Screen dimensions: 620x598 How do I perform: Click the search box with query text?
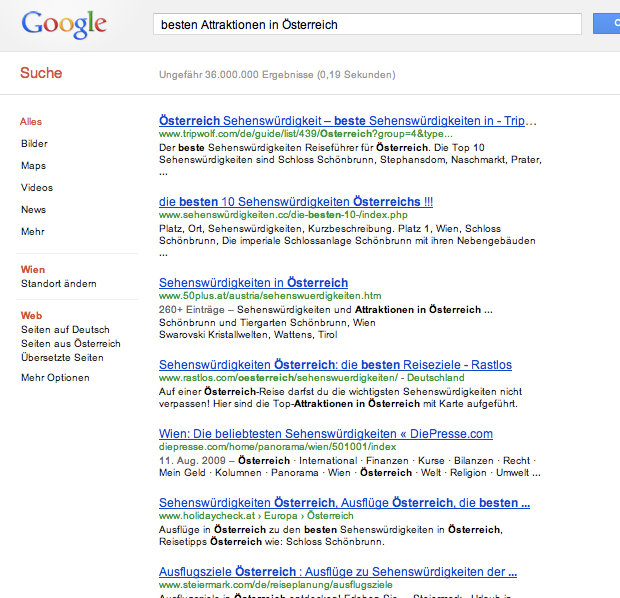click(x=366, y=24)
